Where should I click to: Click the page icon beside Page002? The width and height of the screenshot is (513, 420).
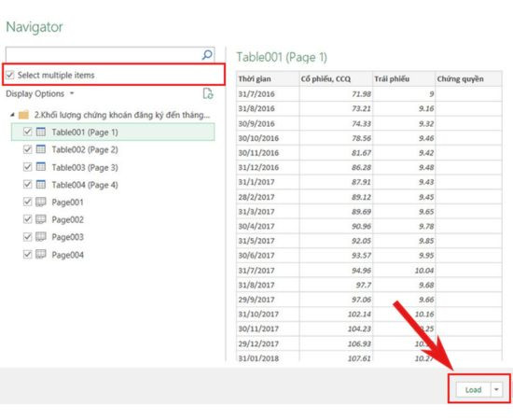[41, 219]
